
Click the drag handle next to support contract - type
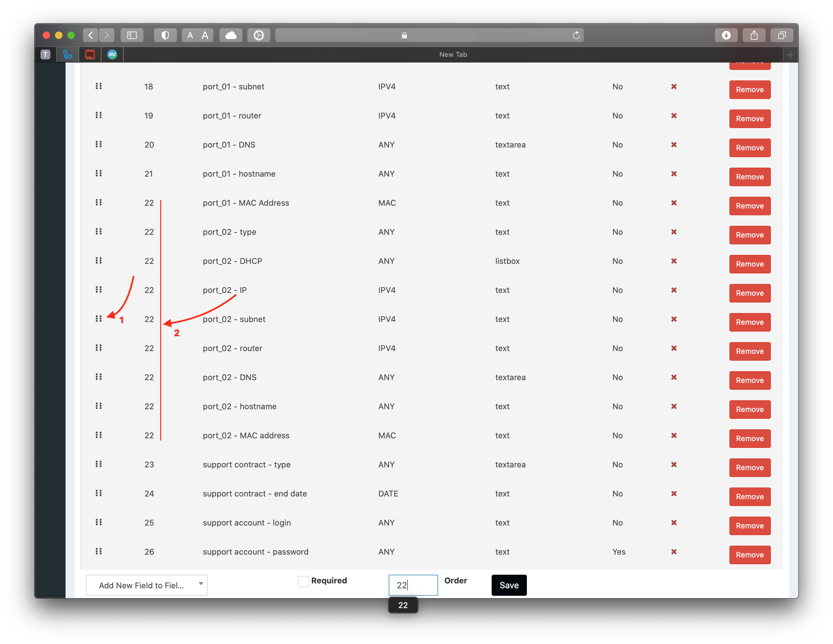click(x=99, y=464)
